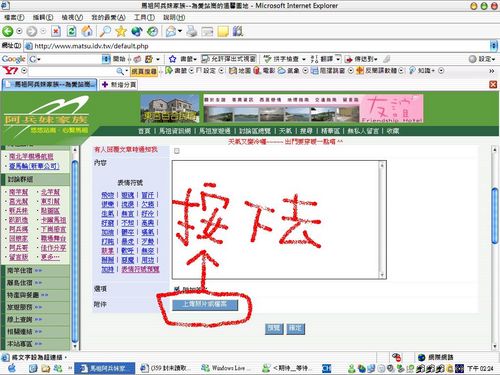Toggle the checkbox above the attachment button
Image resolution: width=500 pixels, height=375 pixels.
pyautogui.click(x=177, y=289)
